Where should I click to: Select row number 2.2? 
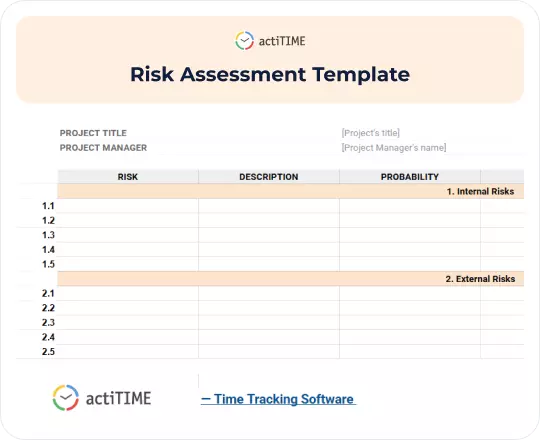[x=48, y=308]
